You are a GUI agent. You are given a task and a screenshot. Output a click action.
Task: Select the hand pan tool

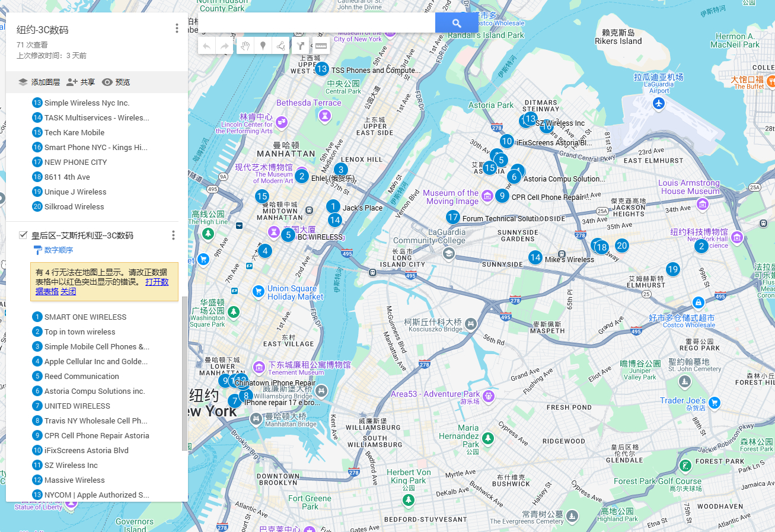pos(245,46)
